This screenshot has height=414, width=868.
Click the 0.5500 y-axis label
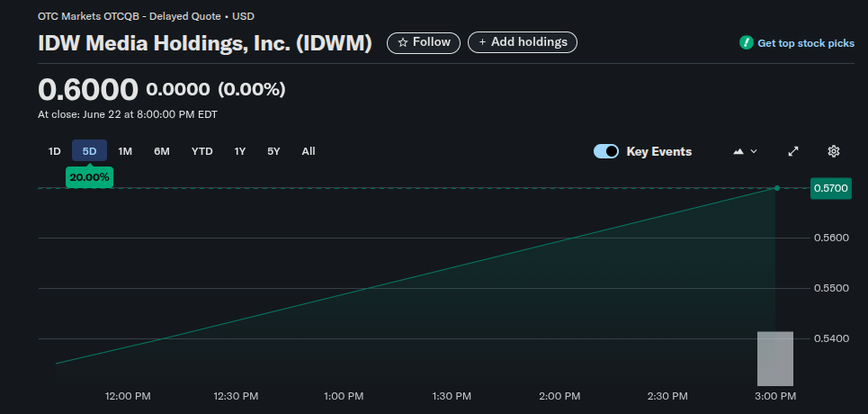[831, 288]
